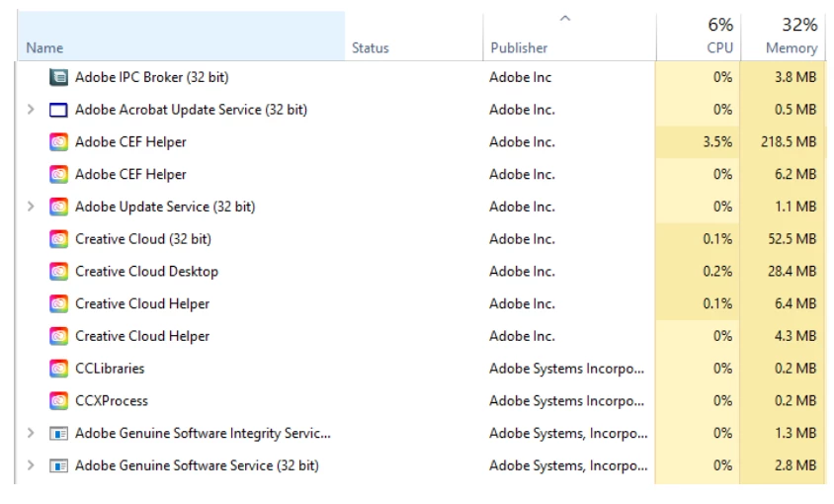Select the CCLibraries process name

tap(110, 369)
